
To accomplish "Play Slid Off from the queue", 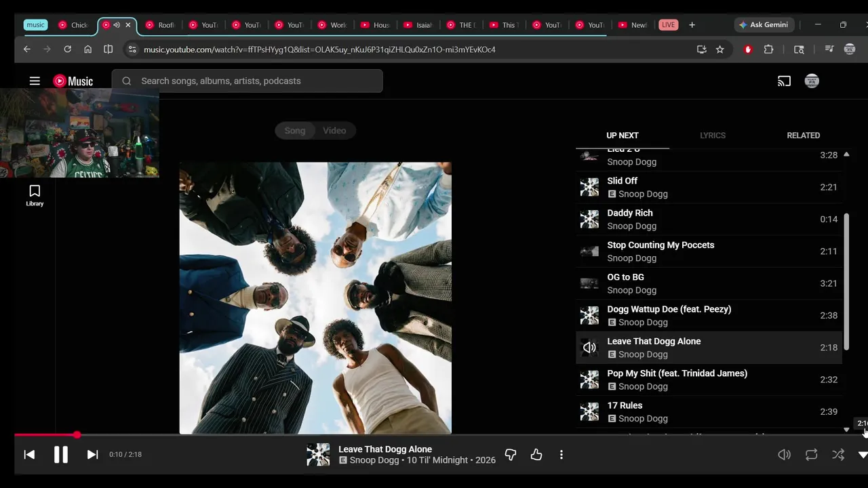I will 709,187.
